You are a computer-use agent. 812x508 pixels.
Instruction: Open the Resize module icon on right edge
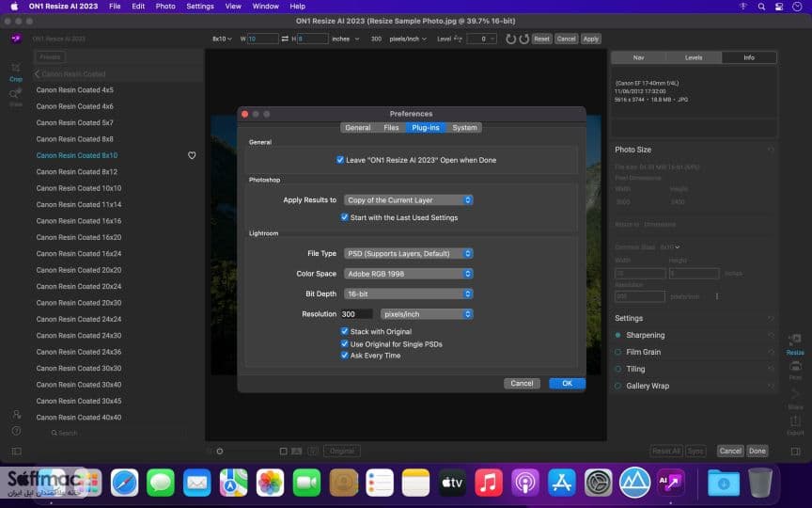coord(795,344)
